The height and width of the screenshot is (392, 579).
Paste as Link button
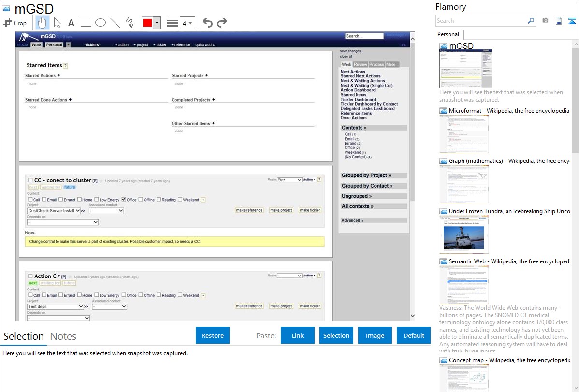(298, 335)
